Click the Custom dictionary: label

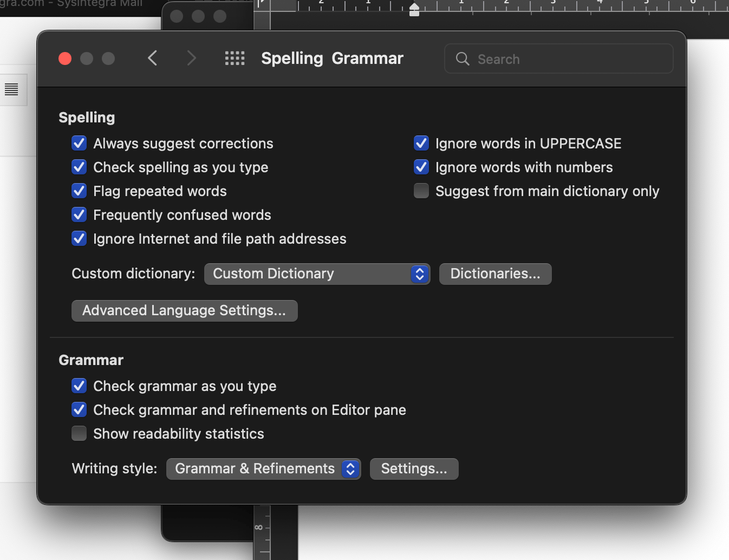[x=133, y=274]
